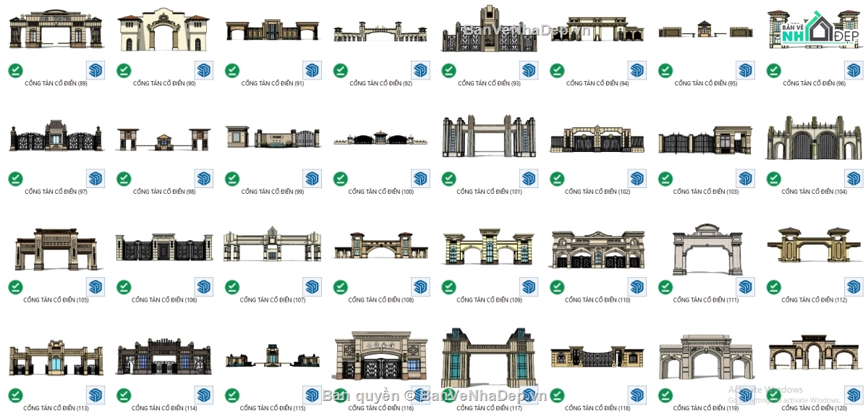
Task: Select the SketchUp badge of file (95)
Action: click(x=746, y=70)
